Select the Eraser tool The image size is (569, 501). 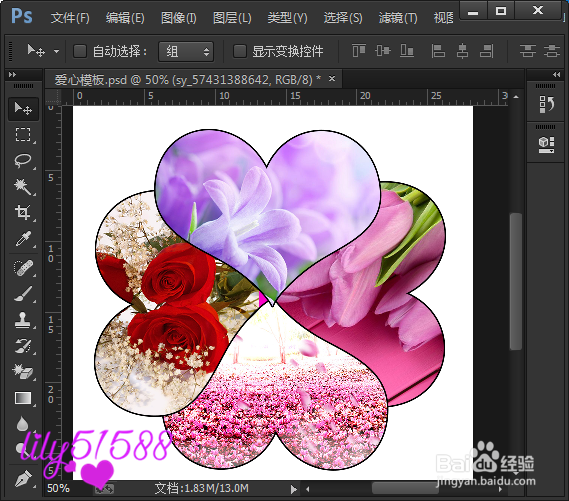pyautogui.click(x=23, y=372)
